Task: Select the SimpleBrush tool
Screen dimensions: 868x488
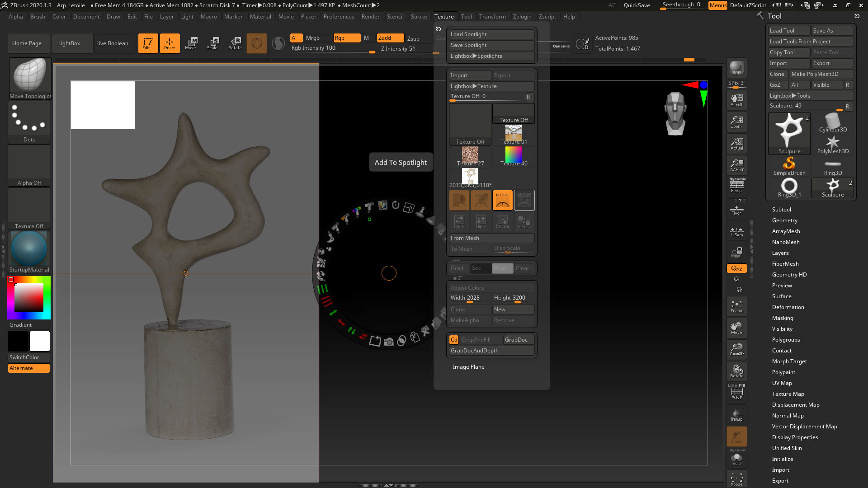Action: pyautogui.click(x=789, y=166)
